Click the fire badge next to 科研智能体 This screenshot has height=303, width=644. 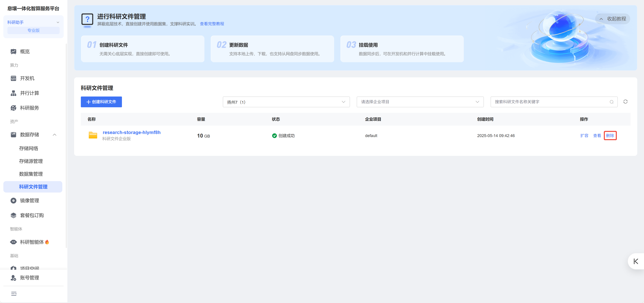coord(47,242)
